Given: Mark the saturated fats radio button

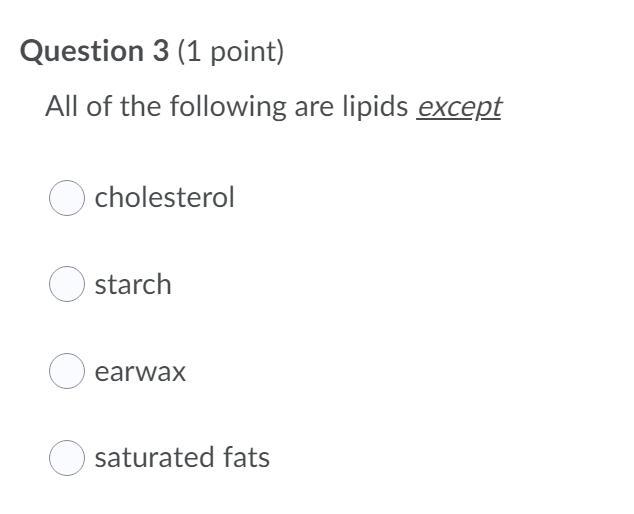Looking at the screenshot, I should [x=67, y=458].
